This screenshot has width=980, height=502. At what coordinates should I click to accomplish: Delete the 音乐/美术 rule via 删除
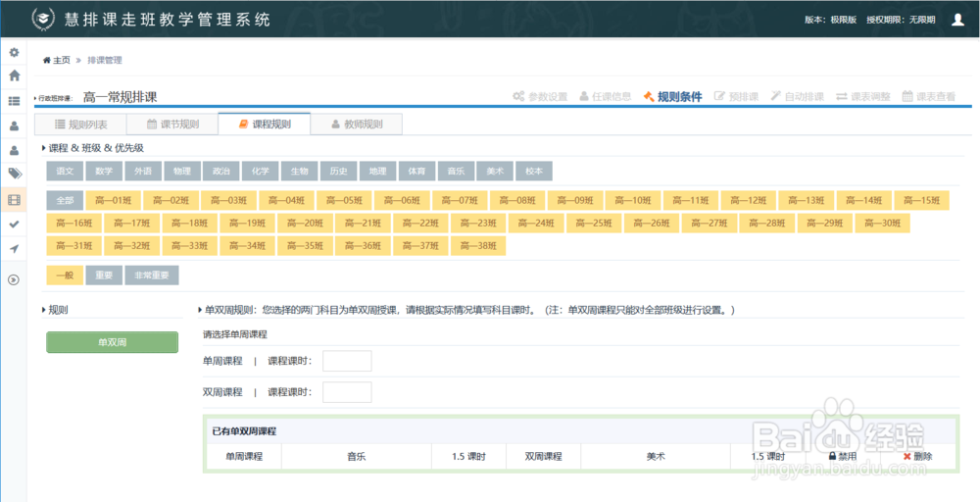tap(917, 456)
